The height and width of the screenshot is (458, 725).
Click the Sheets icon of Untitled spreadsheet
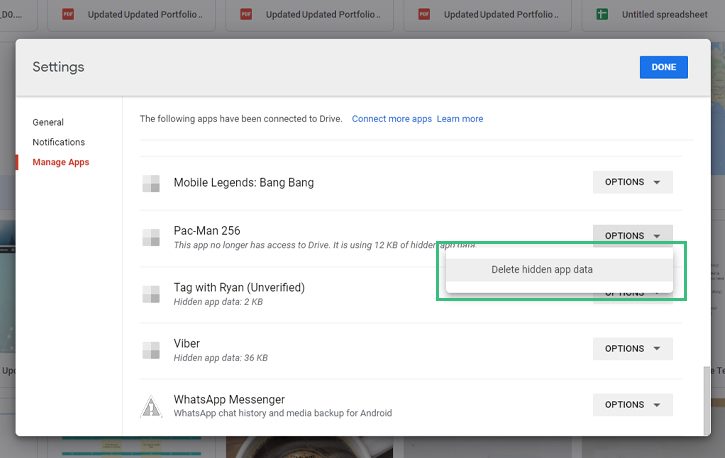tap(602, 14)
